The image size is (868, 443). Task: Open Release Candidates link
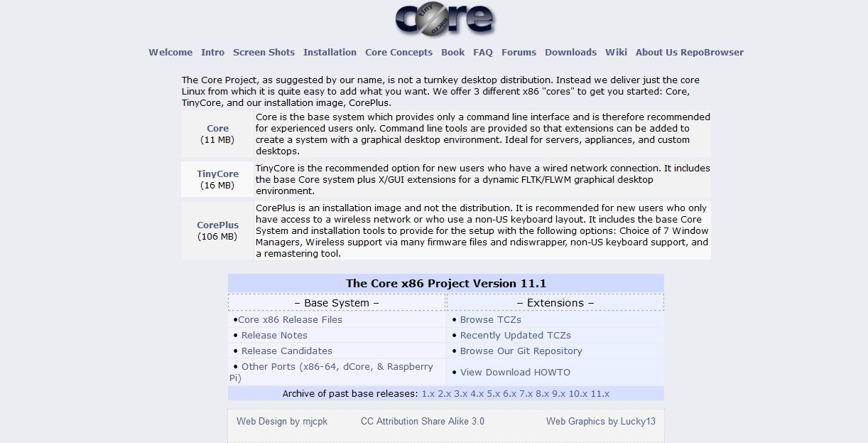coord(286,351)
